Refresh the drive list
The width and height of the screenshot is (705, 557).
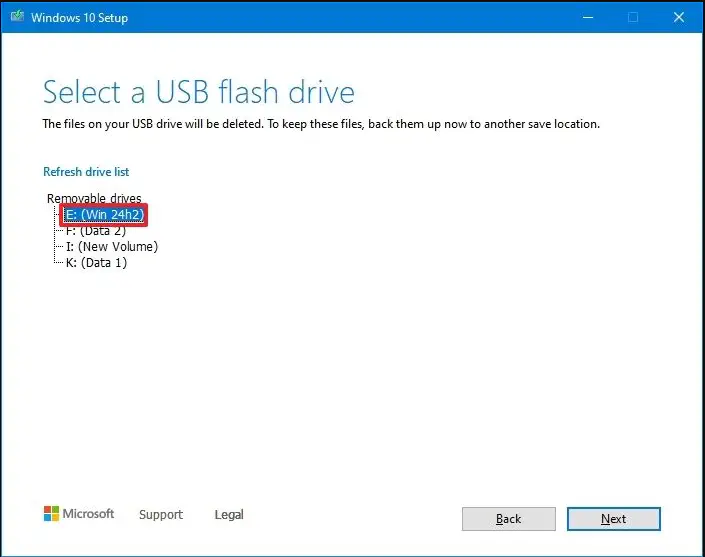86,172
